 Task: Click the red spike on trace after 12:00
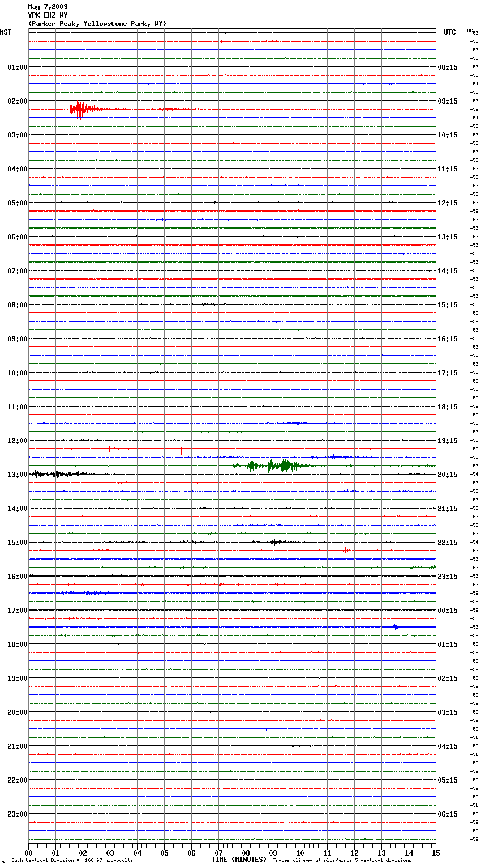coord(181,449)
